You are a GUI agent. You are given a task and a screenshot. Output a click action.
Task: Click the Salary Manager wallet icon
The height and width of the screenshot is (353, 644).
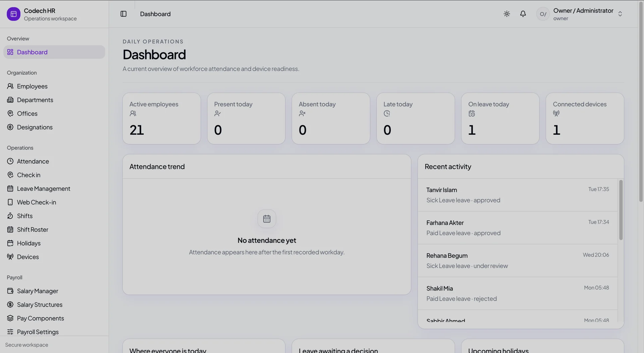tap(10, 291)
